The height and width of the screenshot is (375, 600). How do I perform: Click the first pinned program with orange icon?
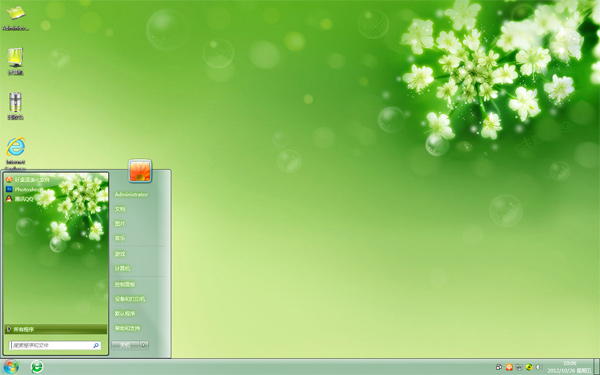tap(28, 179)
